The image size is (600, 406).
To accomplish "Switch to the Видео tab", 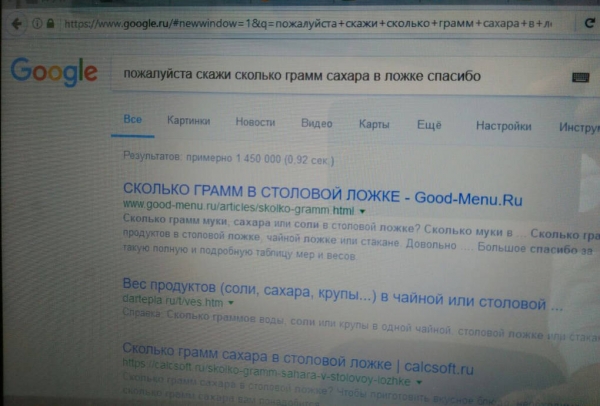I will point(316,124).
